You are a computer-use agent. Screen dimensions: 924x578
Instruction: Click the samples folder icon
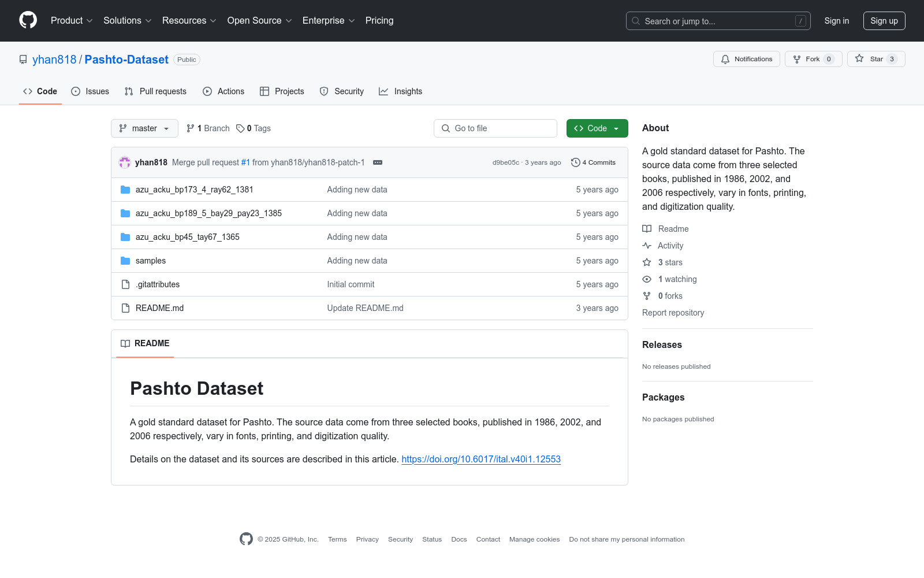click(x=125, y=261)
